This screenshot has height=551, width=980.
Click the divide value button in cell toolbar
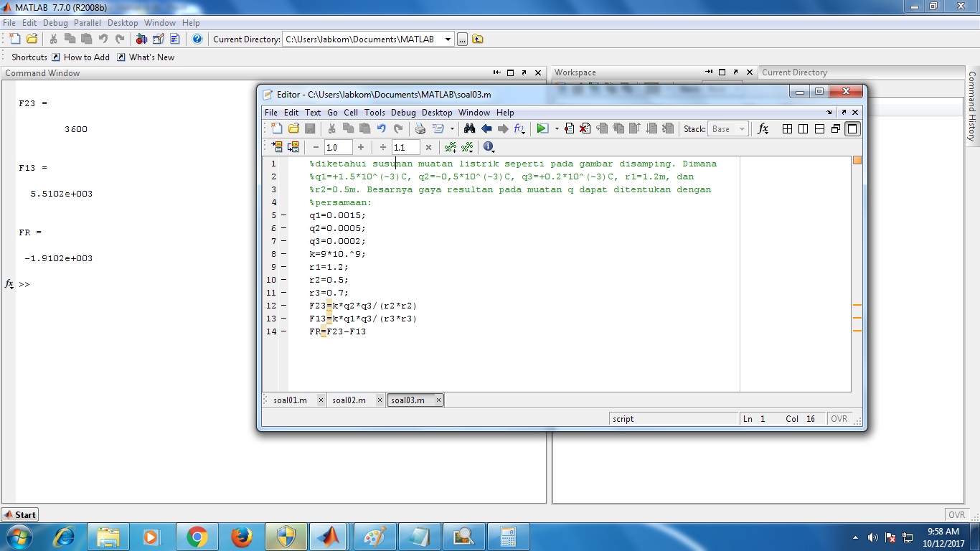pyautogui.click(x=383, y=147)
